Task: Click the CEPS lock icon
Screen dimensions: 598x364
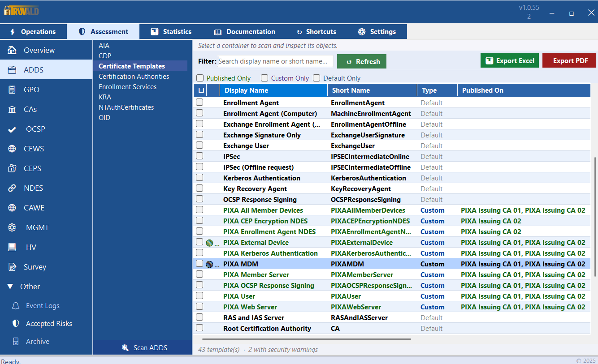Action: [12, 168]
